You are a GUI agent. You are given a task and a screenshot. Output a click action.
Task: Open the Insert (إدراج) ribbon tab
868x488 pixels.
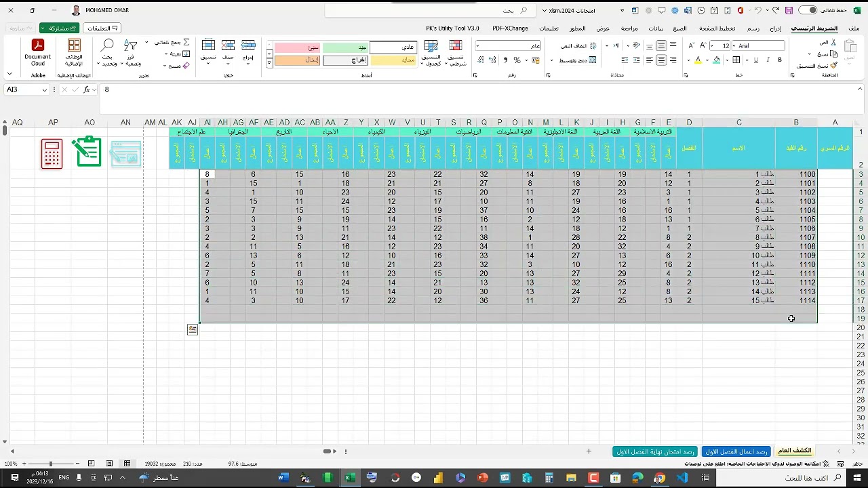point(775,28)
